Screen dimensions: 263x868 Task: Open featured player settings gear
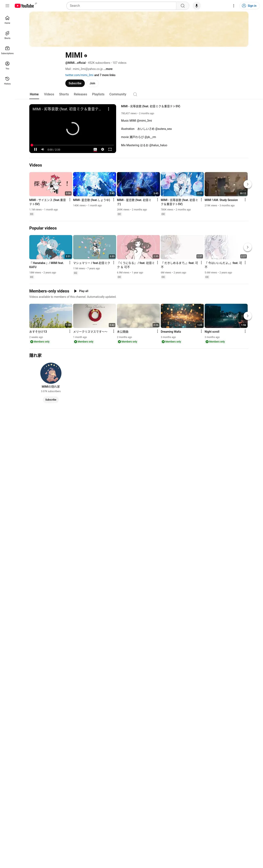[103, 149]
